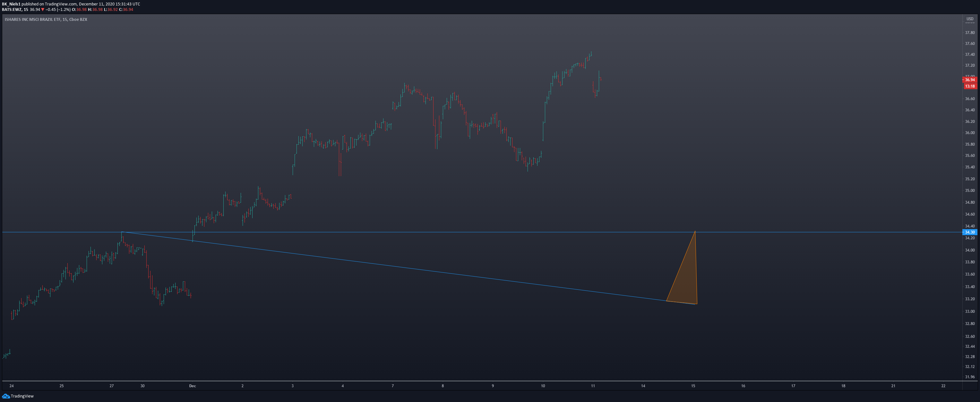The width and height of the screenshot is (980, 402).
Task: Click the 36.00 price axis label
Action: point(970,133)
